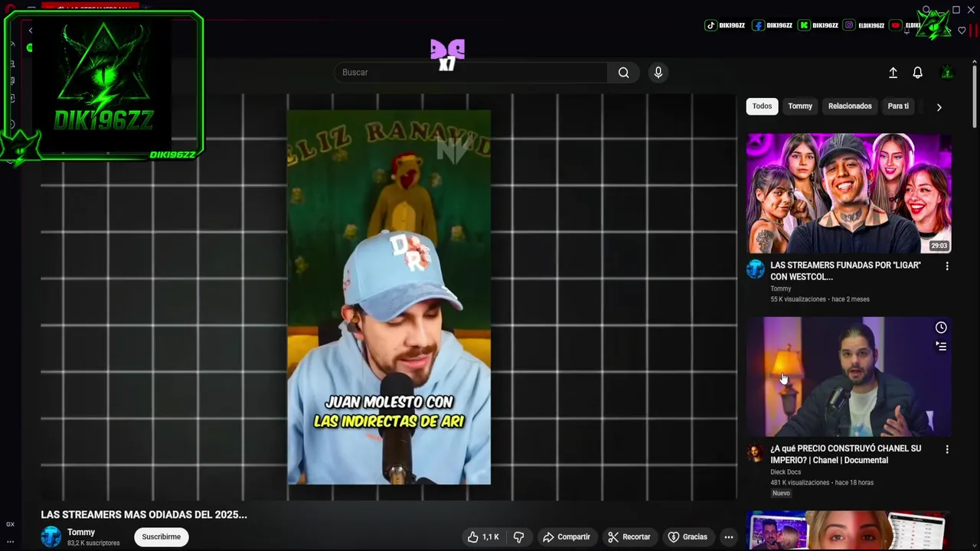Open the Opera GX sidebar three-dot menu
The image size is (980, 551).
pos(11,542)
